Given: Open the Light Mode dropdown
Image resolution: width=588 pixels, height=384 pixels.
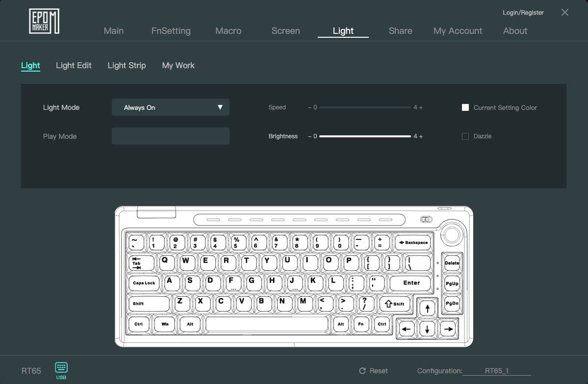Looking at the screenshot, I should (170, 107).
